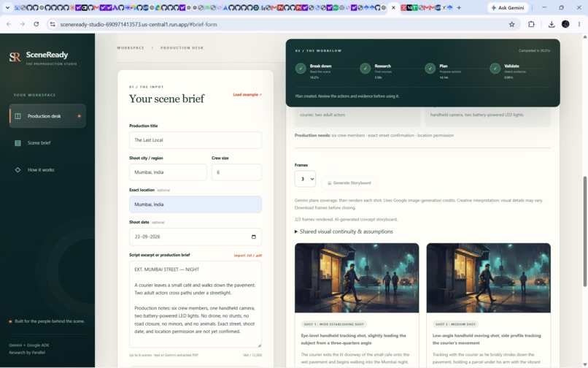Click the Validate step checkmark icon
The image size is (588, 368).
(495, 69)
